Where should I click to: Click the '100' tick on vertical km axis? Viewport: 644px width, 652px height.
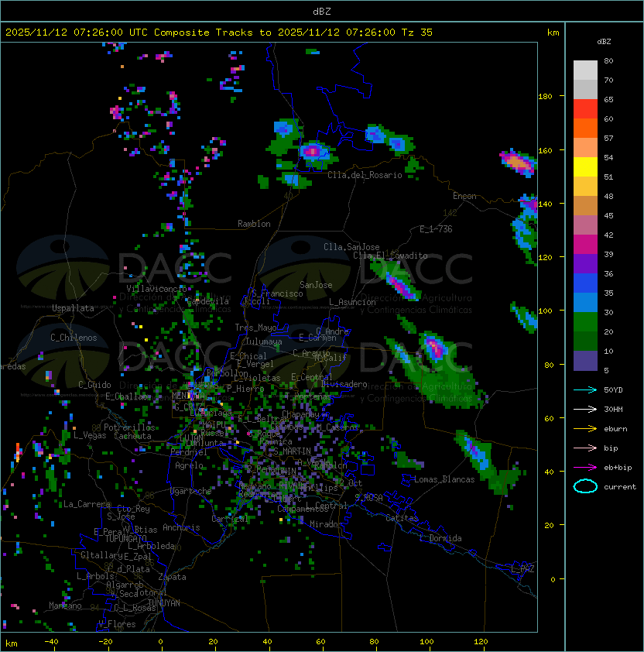(545, 311)
